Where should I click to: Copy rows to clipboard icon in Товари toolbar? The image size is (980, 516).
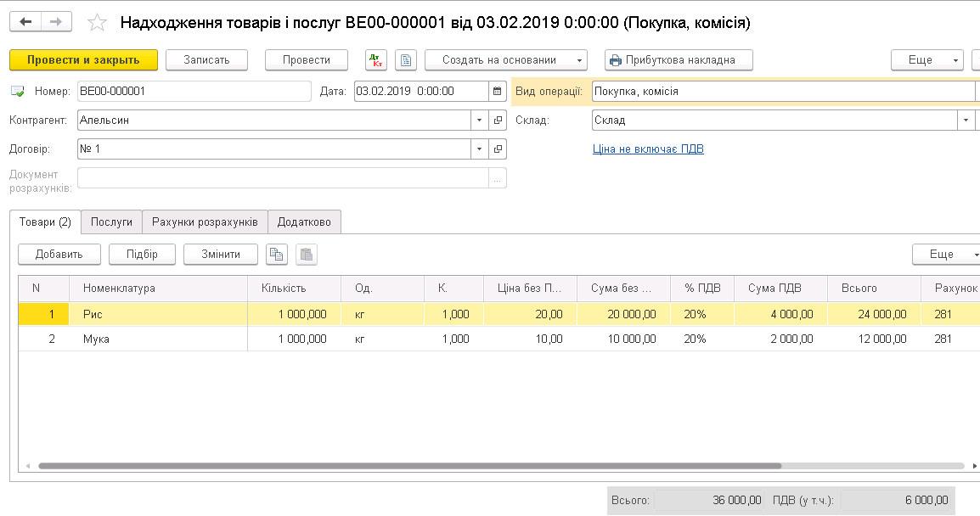pyautogui.click(x=277, y=255)
